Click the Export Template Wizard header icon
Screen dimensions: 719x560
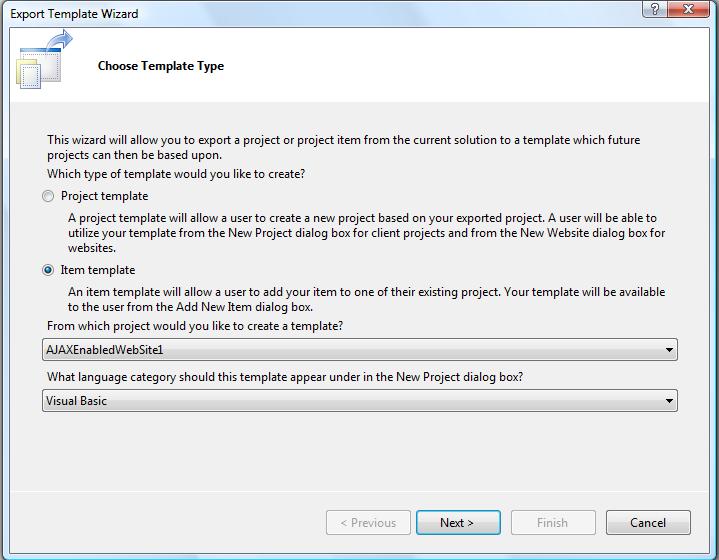tap(44, 61)
